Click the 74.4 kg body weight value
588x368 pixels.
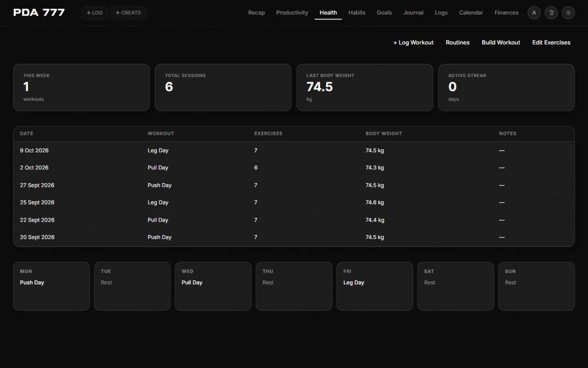pos(375,220)
